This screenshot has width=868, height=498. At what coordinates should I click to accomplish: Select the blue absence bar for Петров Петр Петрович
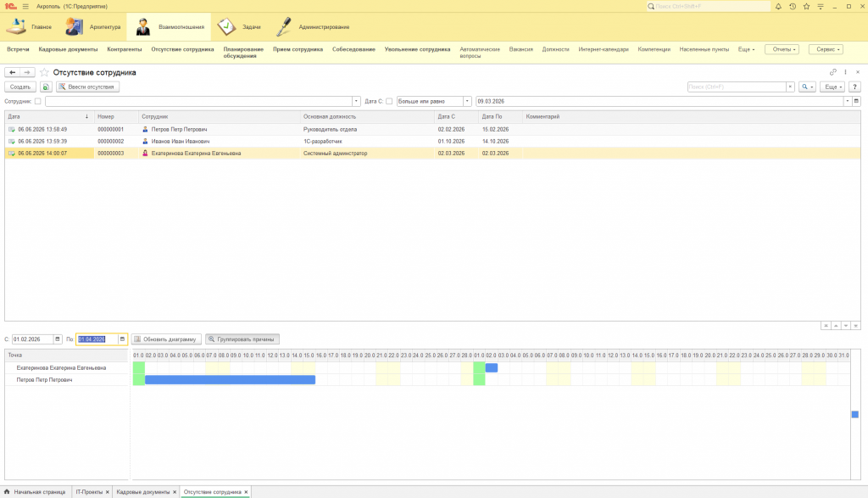pos(230,379)
